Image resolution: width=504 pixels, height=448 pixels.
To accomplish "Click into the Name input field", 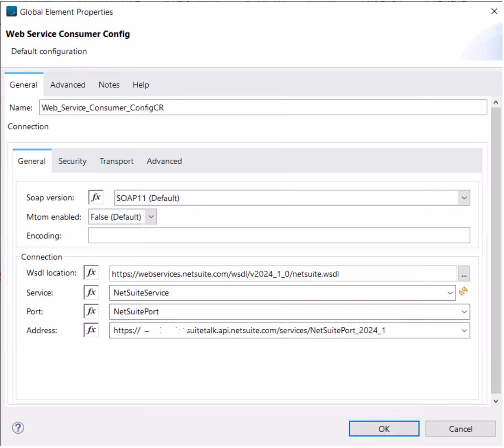I will pos(263,107).
